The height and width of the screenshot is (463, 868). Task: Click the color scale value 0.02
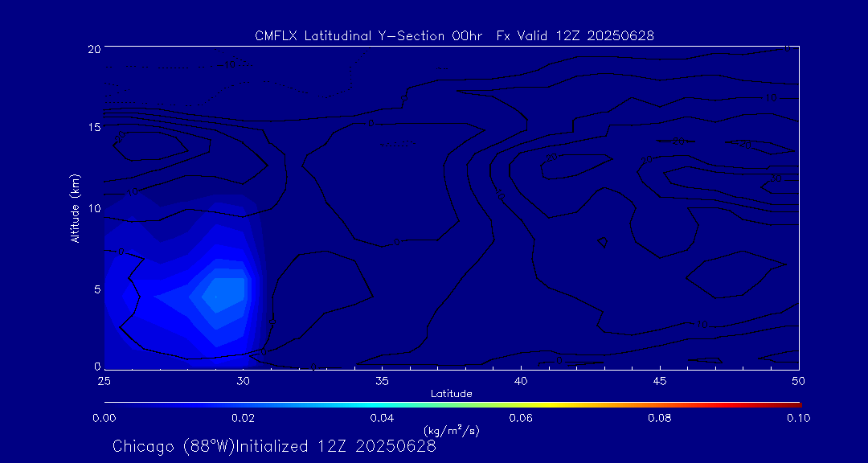(243, 418)
